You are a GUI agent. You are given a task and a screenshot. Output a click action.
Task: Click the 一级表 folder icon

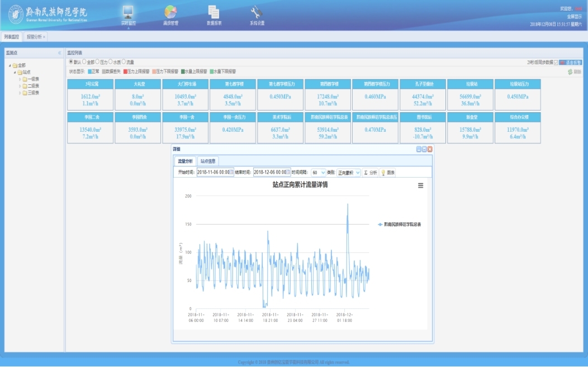[25, 79]
